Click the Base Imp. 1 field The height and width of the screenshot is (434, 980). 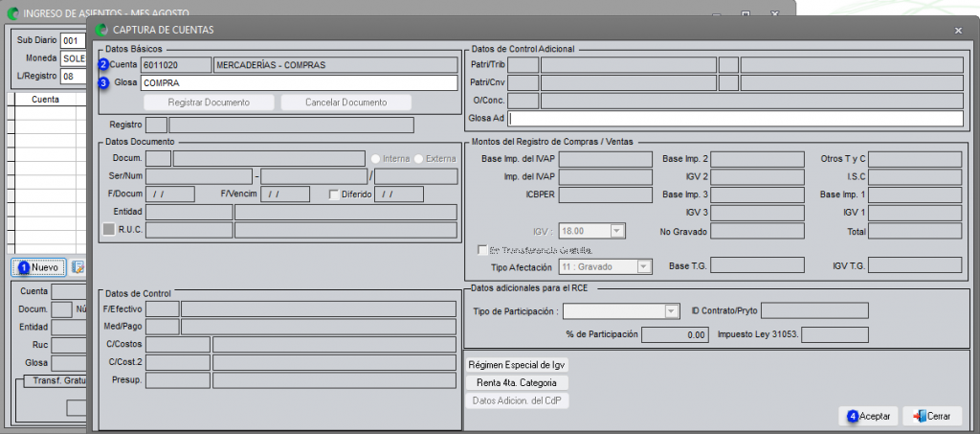click(x=915, y=195)
